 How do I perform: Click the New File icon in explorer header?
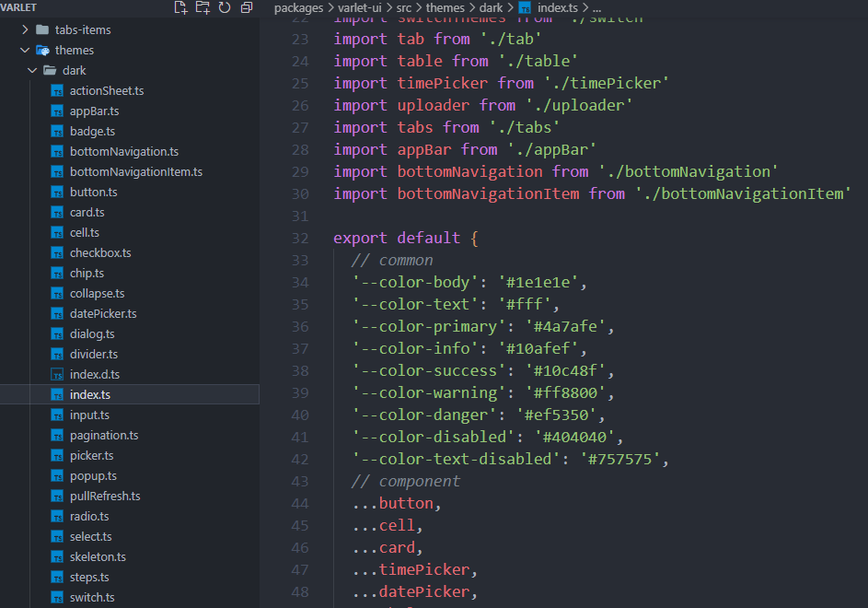[x=180, y=7]
